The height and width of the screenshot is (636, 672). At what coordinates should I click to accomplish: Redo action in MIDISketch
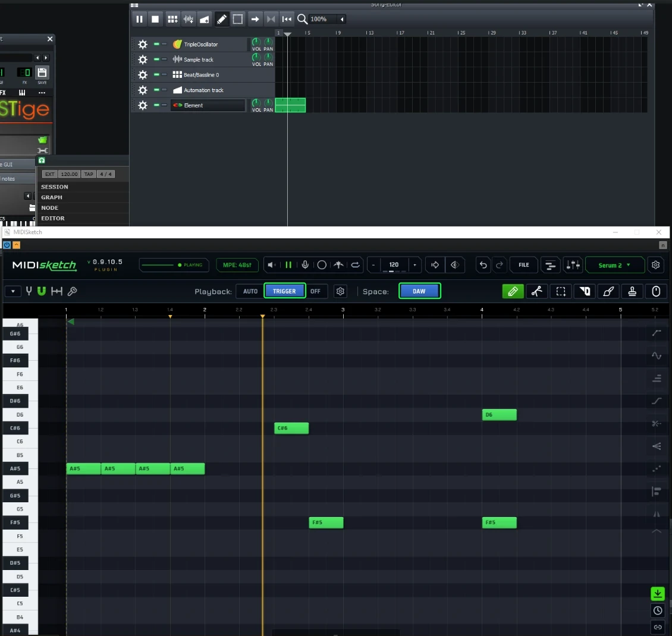click(x=500, y=265)
